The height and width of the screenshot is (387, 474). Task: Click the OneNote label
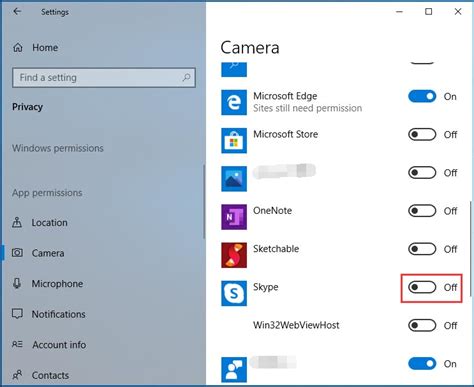272,211
